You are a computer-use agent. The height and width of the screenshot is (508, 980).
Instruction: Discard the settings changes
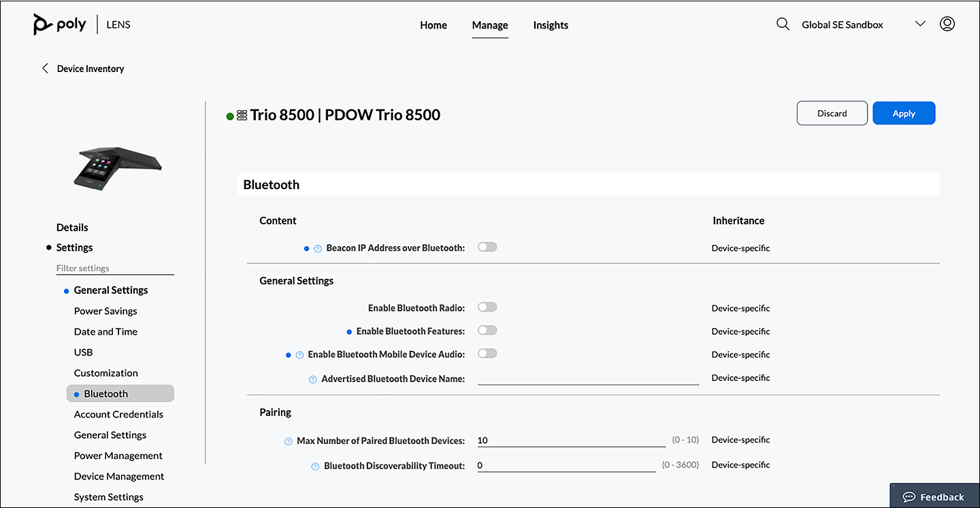(832, 114)
